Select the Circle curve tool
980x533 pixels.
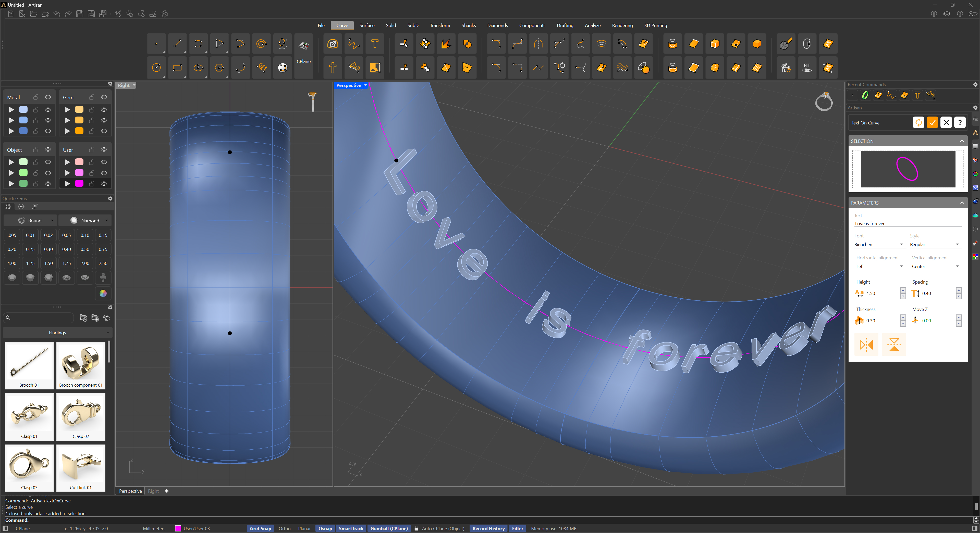pyautogui.click(x=156, y=68)
